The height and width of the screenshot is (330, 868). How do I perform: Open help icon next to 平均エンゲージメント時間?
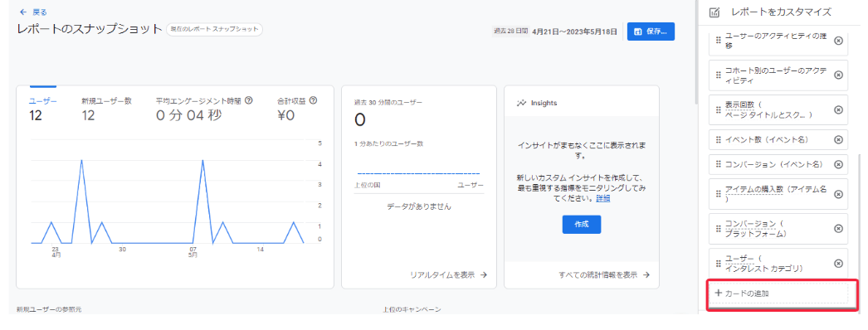249,100
